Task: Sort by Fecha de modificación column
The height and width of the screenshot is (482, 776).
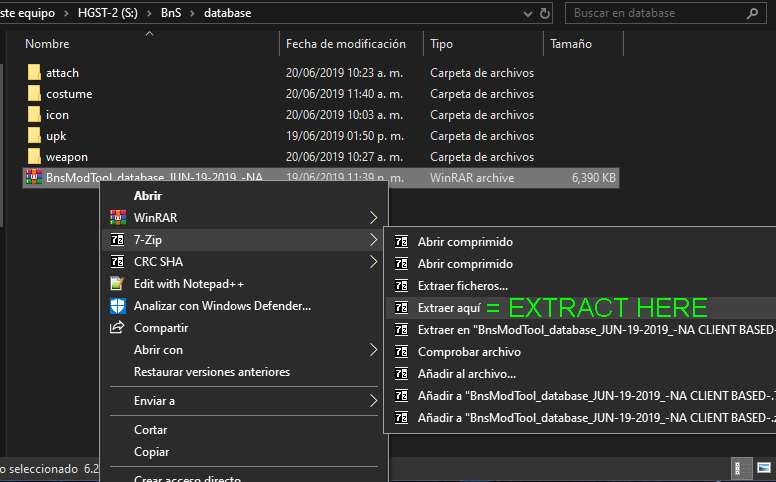Action: tap(345, 44)
